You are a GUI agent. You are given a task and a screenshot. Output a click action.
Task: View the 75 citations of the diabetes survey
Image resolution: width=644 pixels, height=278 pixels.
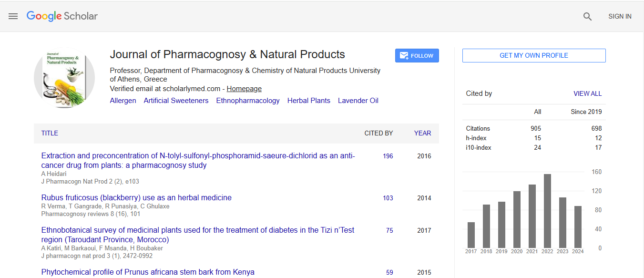[x=389, y=230]
